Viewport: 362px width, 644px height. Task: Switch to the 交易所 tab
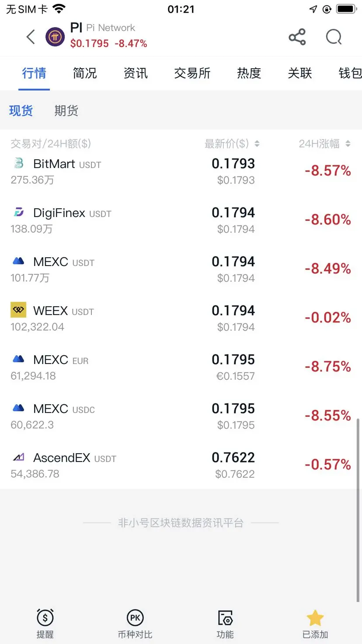click(x=192, y=73)
